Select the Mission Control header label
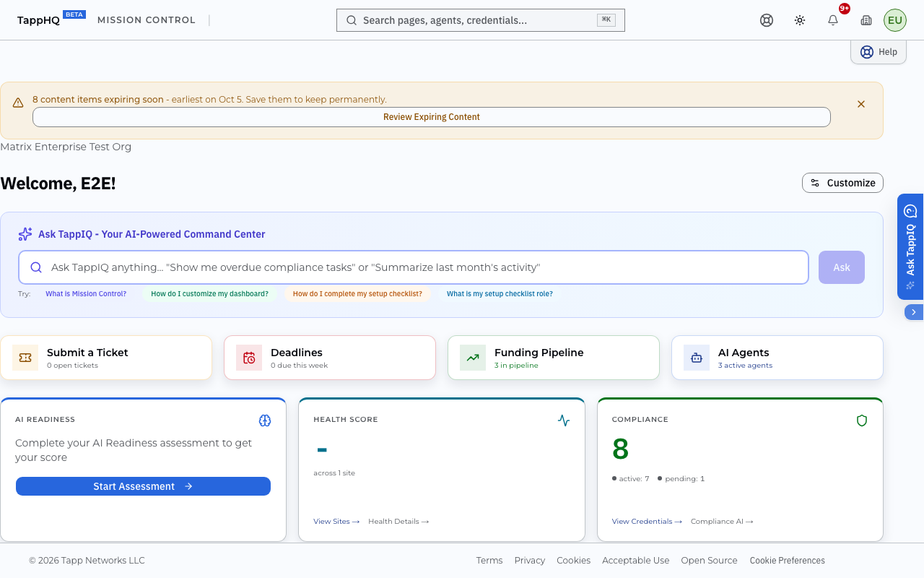Viewport: 924px width, 578px height. (x=147, y=20)
